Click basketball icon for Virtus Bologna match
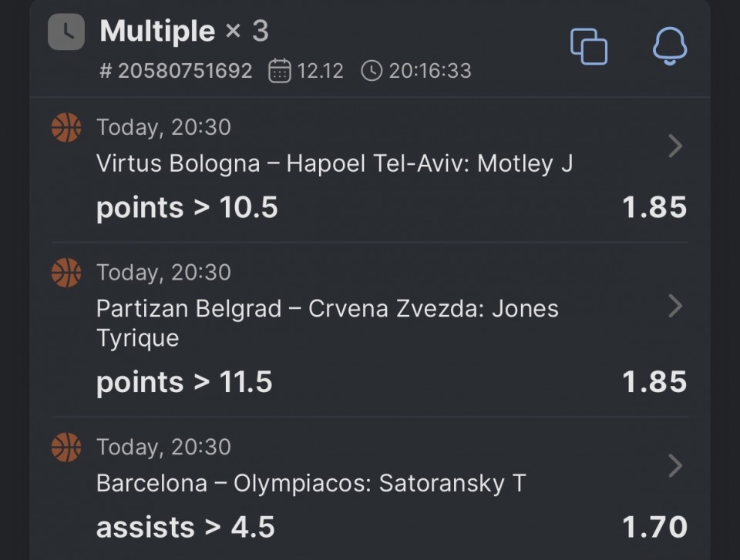 pos(66,127)
